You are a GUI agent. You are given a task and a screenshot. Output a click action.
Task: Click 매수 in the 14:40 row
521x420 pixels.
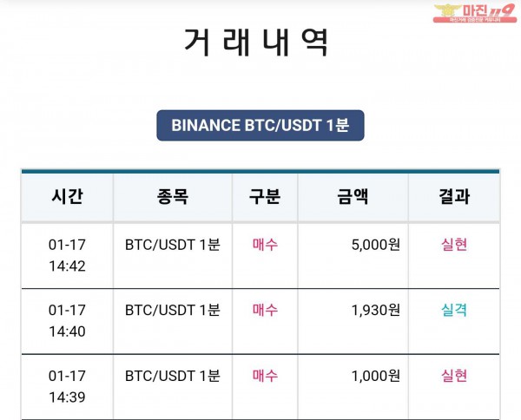click(265, 310)
